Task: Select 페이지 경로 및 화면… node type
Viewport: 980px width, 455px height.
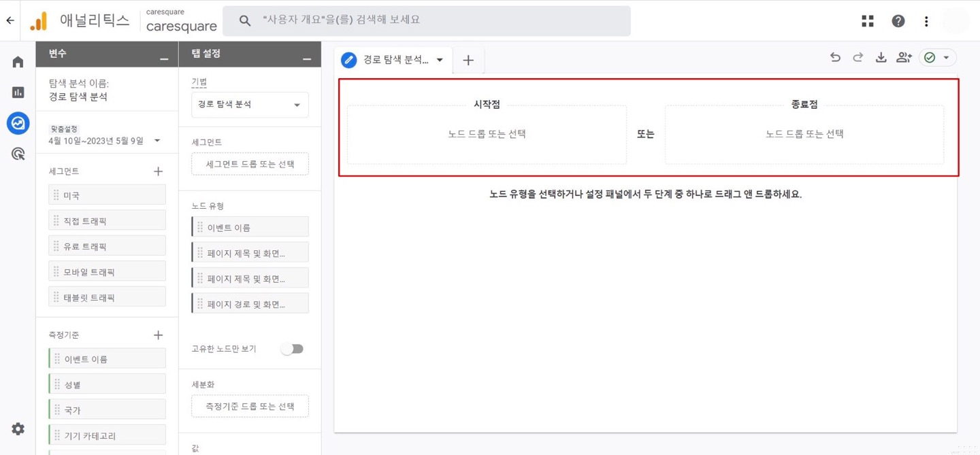Action: click(x=250, y=304)
